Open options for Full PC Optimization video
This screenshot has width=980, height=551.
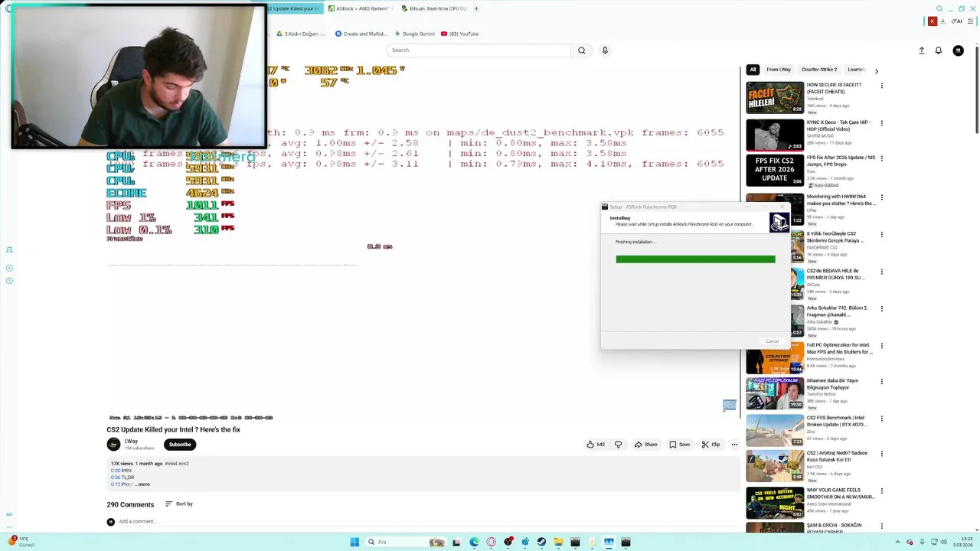tap(881, 346)
